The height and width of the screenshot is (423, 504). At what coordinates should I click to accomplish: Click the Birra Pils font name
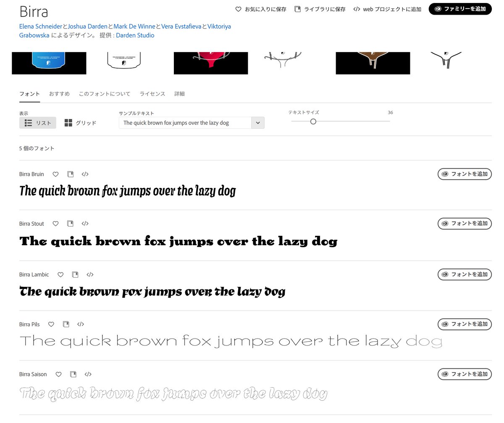(x=29, y=324)
